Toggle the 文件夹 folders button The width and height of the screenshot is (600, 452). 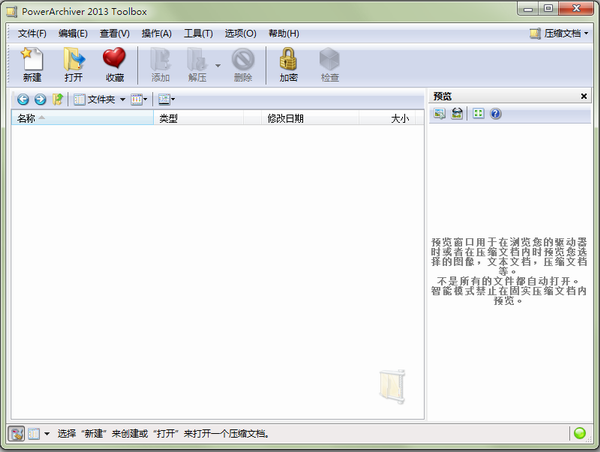pyautogui.click(x=95, y=100)
